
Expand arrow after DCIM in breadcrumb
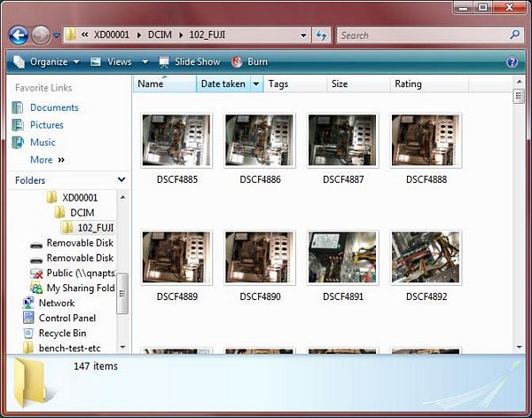pyautogui.click(x=181, y=35)
